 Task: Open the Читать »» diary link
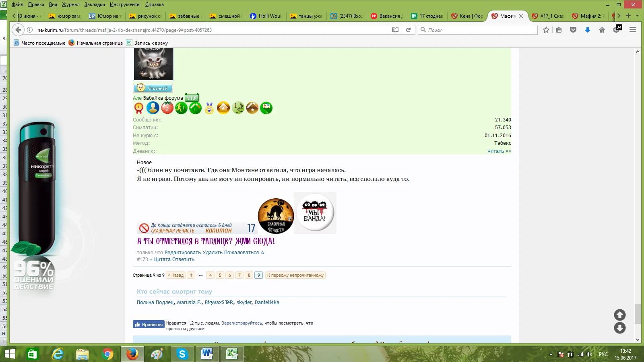click(x=499, y=151)
